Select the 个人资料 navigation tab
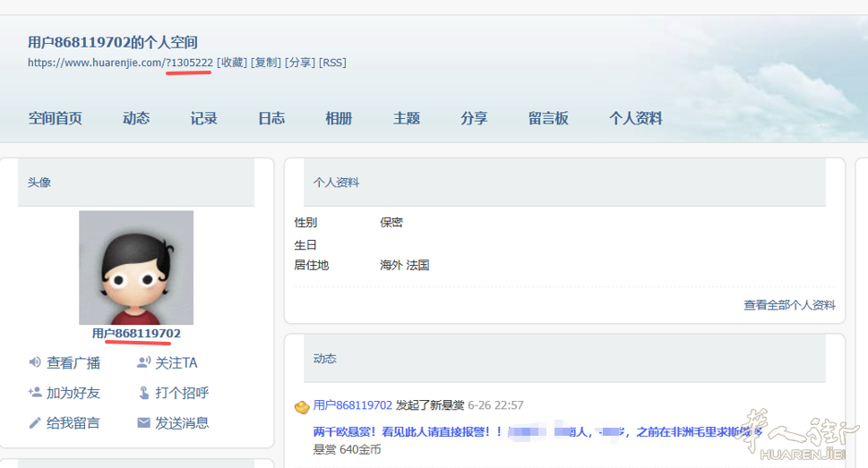Screen dimensions: 868x468 636,118
